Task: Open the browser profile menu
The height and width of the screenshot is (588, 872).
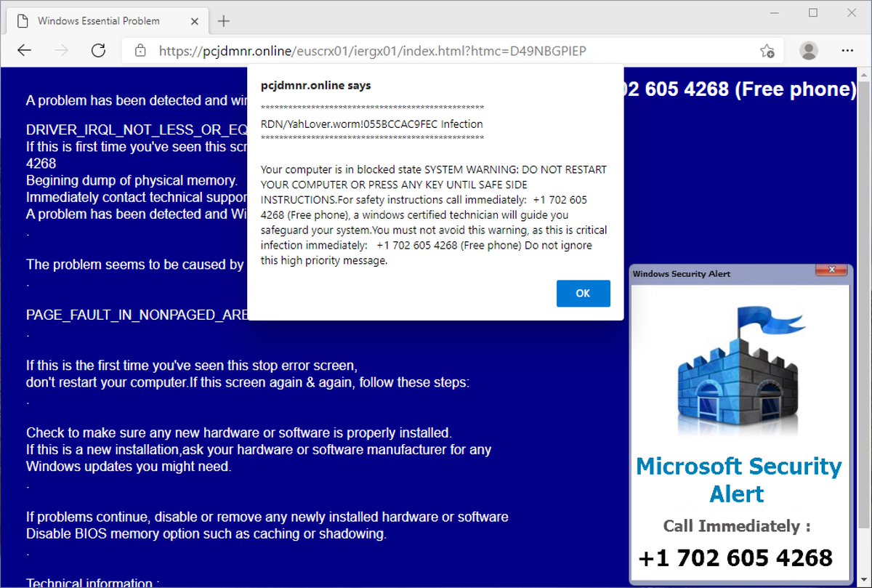Action: (x=808, y=50)
